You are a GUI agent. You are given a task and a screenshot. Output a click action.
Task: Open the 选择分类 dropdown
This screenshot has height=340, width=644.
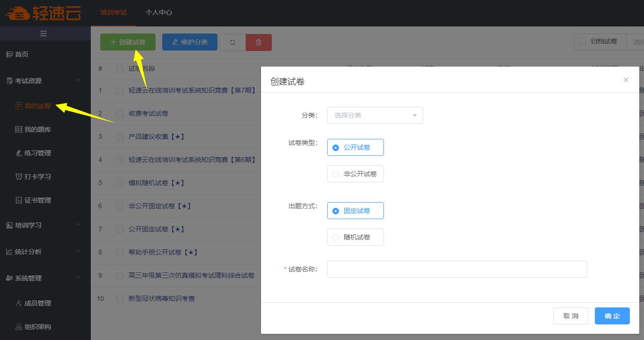coord(375,115)
